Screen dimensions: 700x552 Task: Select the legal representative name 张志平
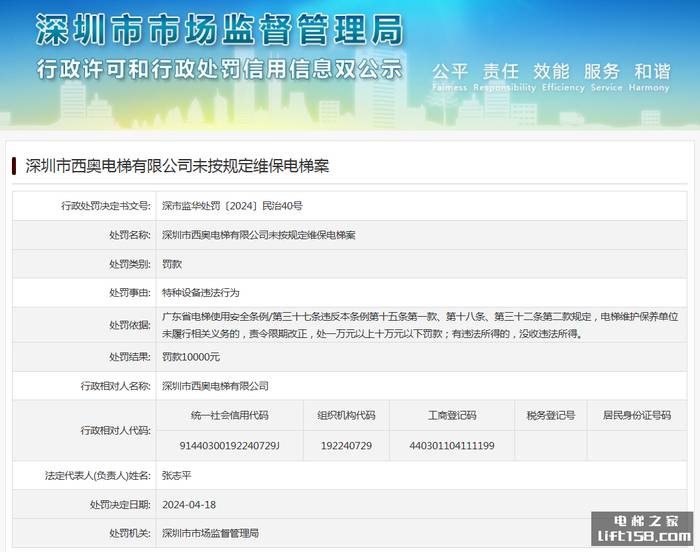tap(176, 476)
